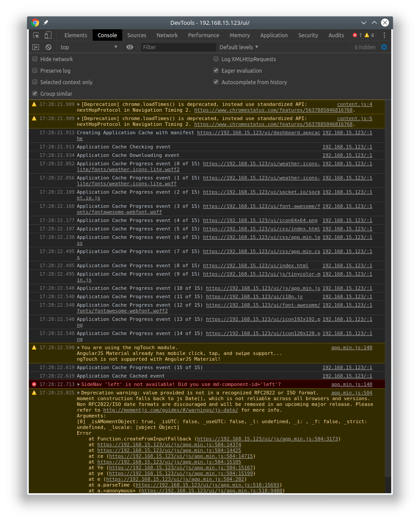Open the Default levels dropdown
The height and width of the screenshot is (522, 420).
point(237,47)
